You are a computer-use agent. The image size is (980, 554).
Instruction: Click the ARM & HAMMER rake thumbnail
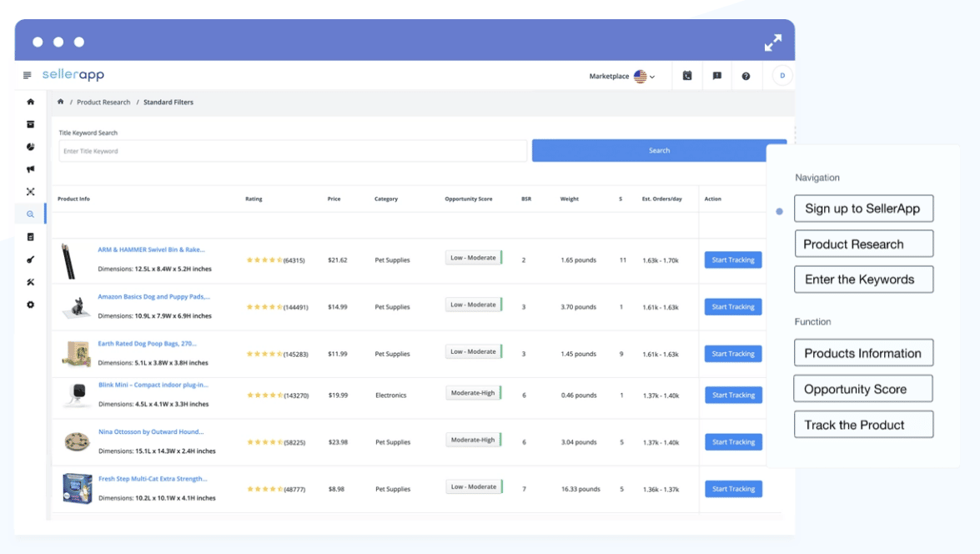[x=68, y=261]
